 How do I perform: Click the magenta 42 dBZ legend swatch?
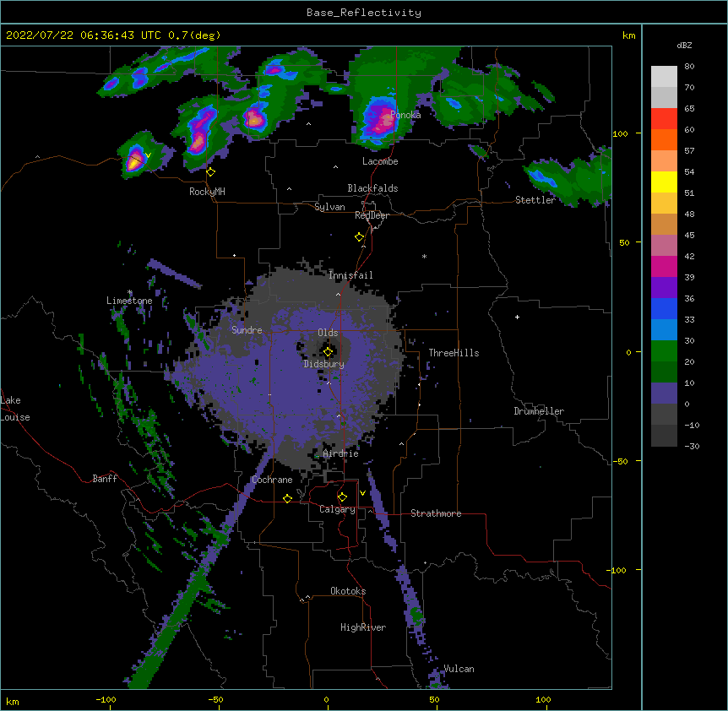[x=664, y=266]
